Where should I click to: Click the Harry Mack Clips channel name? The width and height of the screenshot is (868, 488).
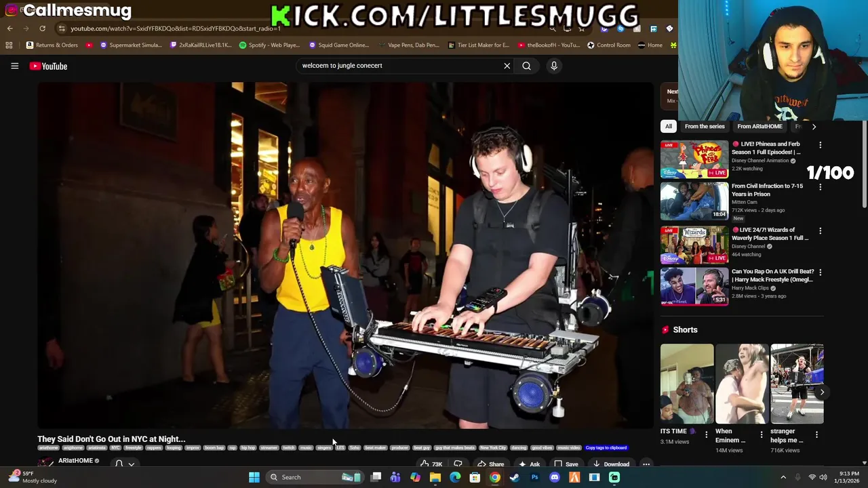pos(751,288)
